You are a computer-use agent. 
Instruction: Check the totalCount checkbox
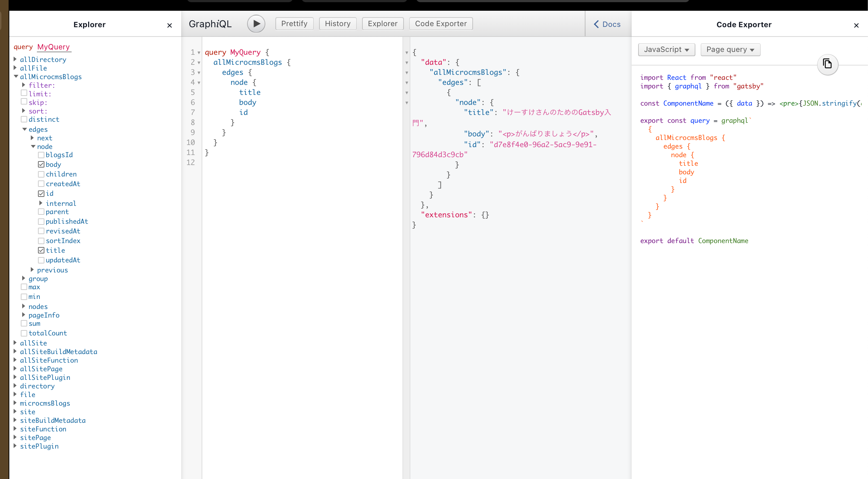pos(24,333)
